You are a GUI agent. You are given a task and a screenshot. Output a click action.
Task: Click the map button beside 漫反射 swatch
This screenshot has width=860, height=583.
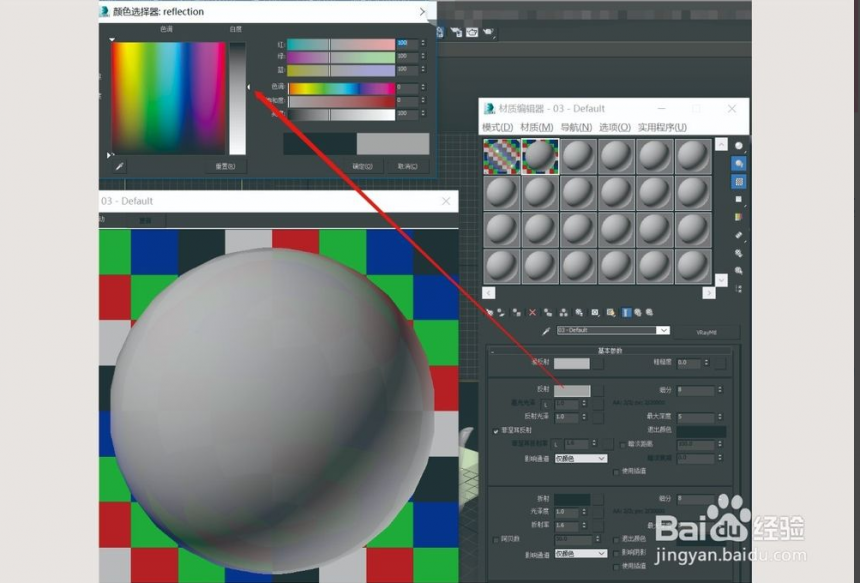tap(598, 363)
